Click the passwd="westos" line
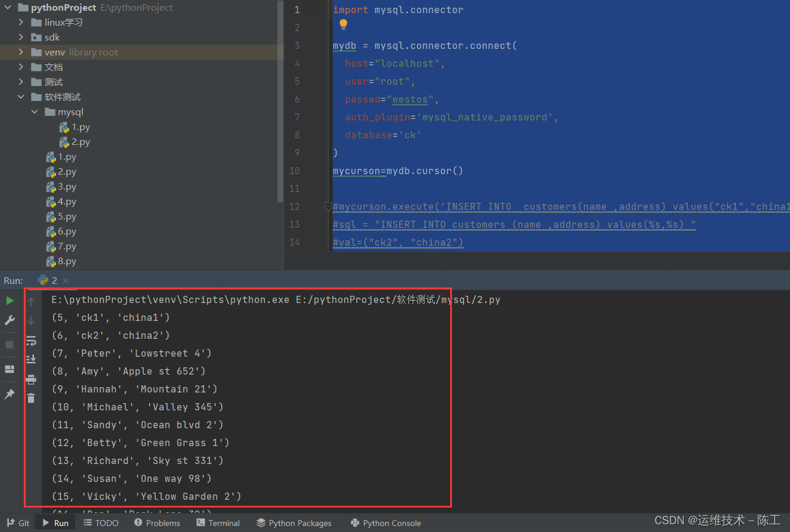Screen dimensions: 790x532 [392, 100]
